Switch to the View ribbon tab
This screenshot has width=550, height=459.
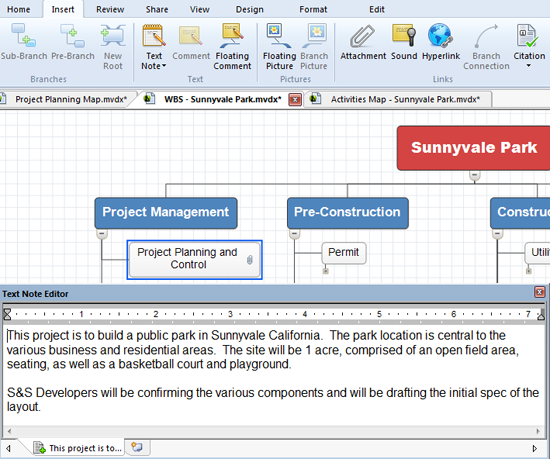pos(200,9)
